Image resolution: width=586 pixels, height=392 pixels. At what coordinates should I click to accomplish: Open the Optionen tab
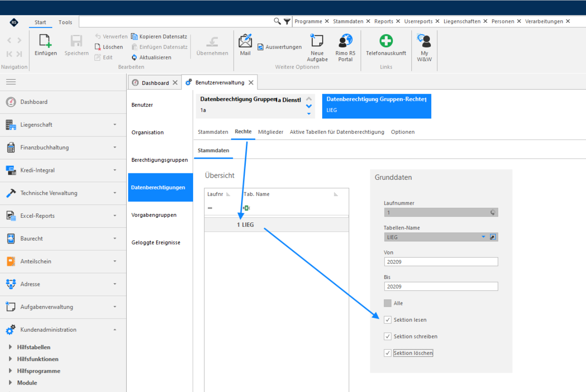(403, 132)
